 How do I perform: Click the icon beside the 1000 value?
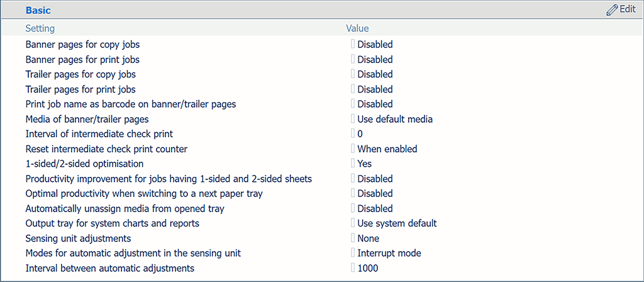(x=353, y=268)
